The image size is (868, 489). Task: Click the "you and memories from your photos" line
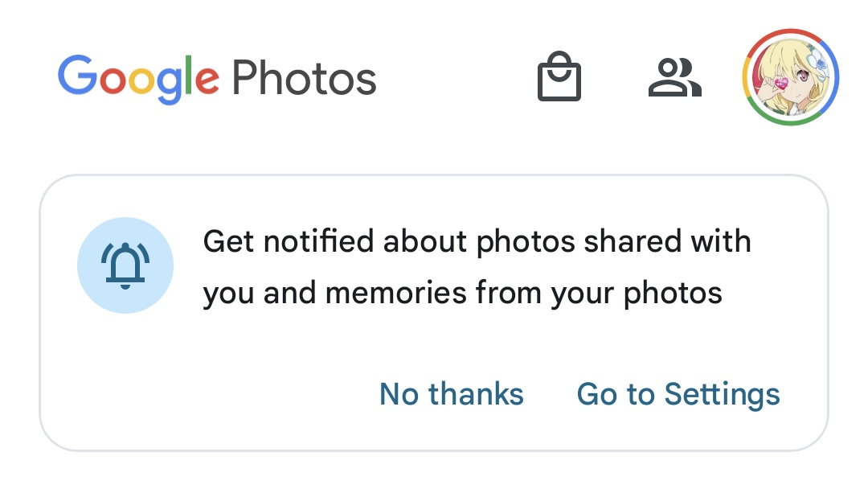tap(462, 294)
